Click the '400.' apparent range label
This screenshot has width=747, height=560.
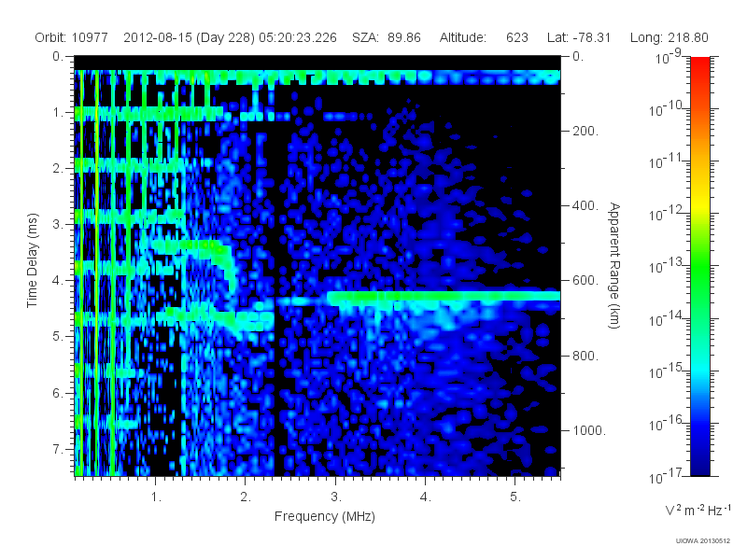(585, 205)
